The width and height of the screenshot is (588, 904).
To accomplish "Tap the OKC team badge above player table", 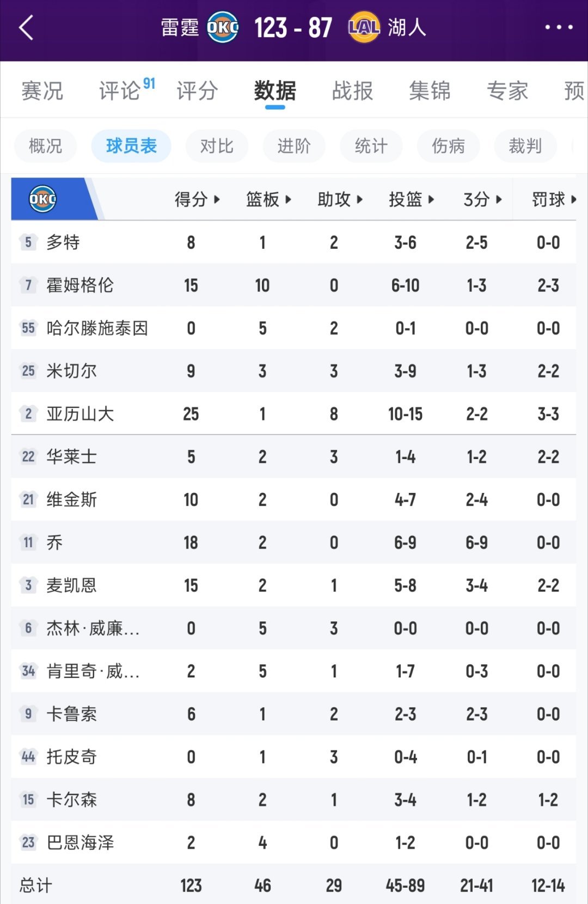I will (42, 199).
